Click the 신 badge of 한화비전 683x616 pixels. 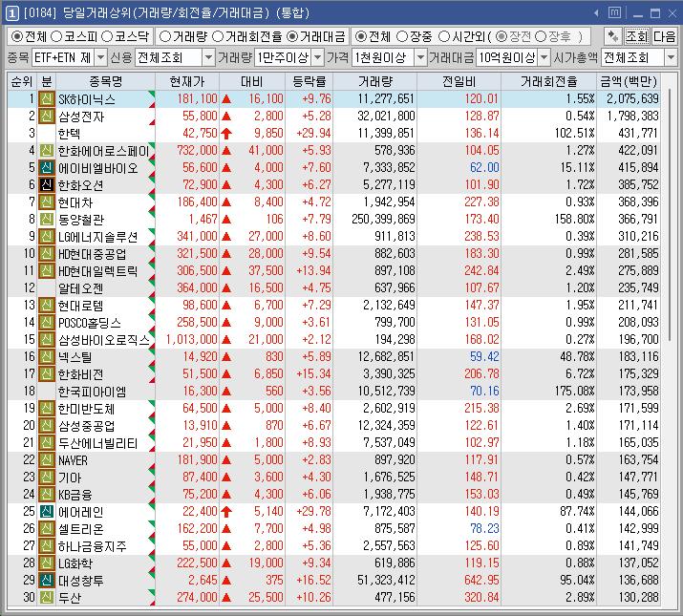[x=47, y=373]
